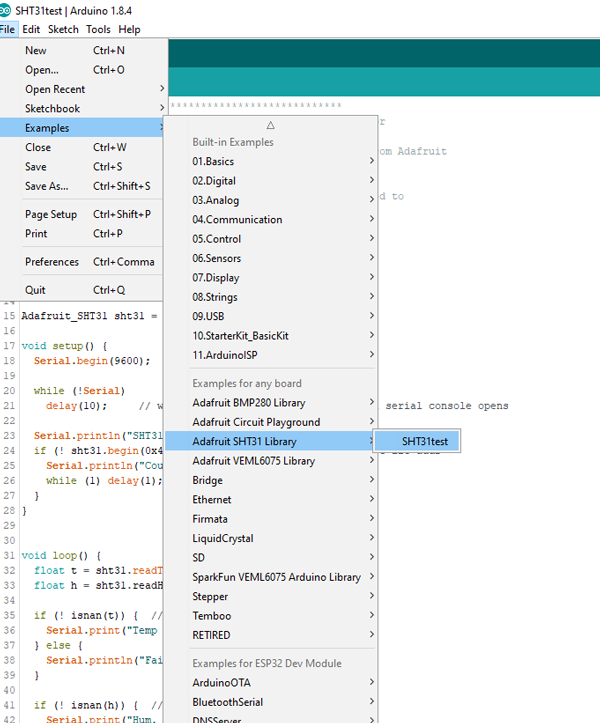
Task: Choose Save As... in File menu
Action: click(81, 186)
